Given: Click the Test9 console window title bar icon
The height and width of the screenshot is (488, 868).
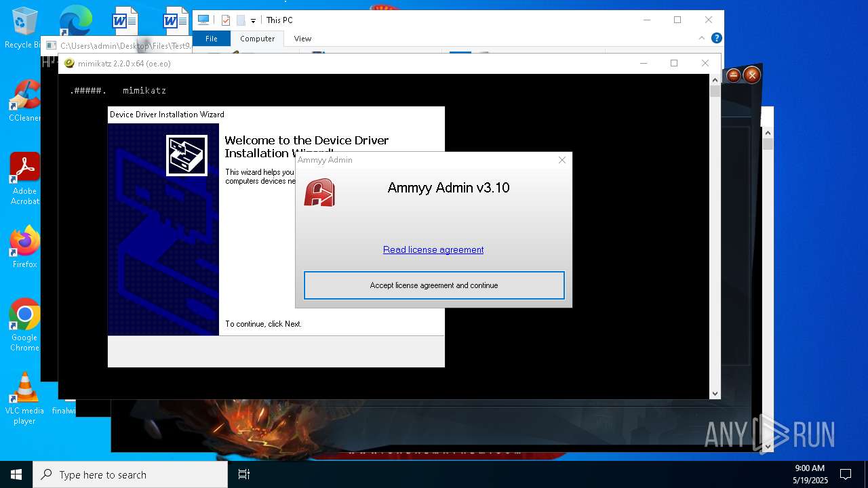Looking at the screenshot, I should [x=51, y=46].
